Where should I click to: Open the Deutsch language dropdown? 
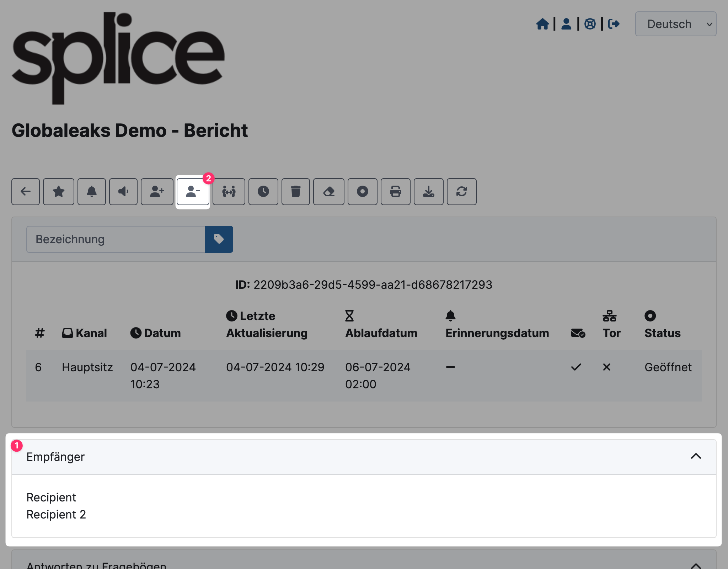coord(676,24)
